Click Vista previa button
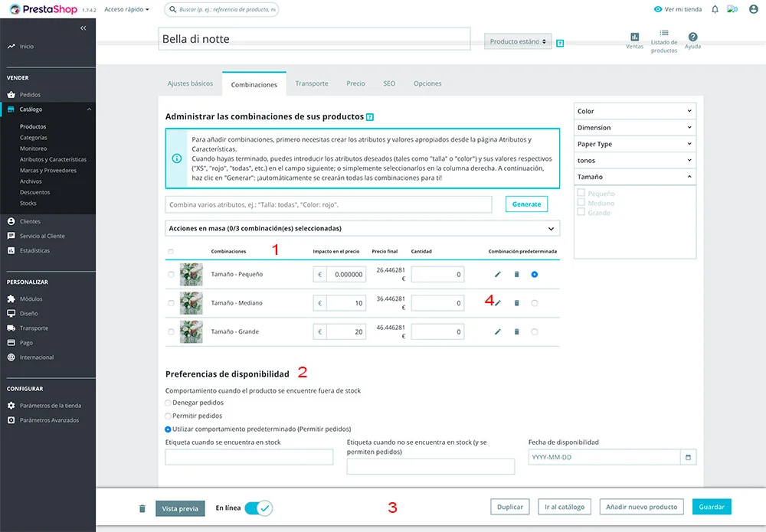The height and width of the screenshot is (532, 766). tap(180, 508)
